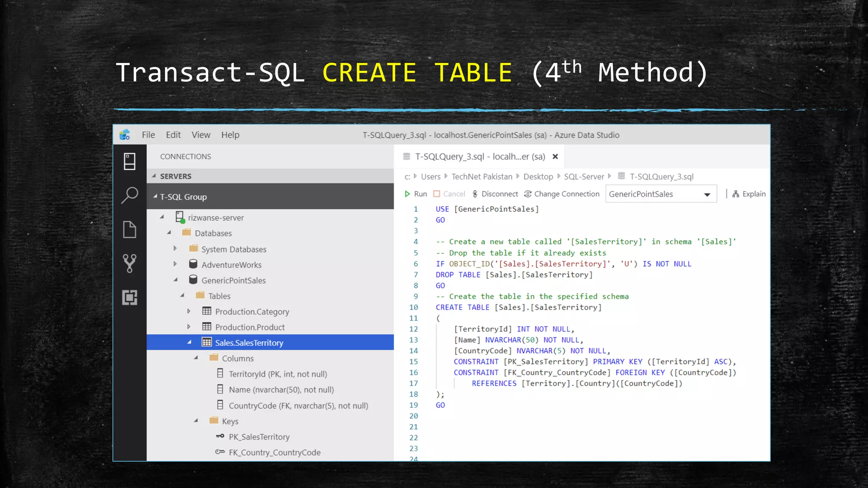The image size is (868, 488).
Task: Click the Explain plan icon
Action: (x=736, y=194)
